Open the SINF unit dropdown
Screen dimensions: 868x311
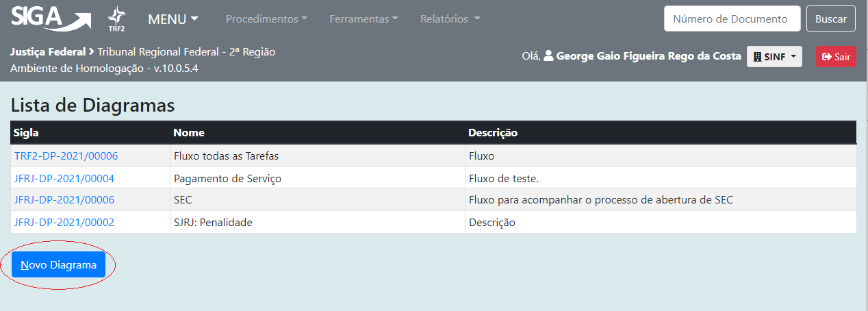point(774,57)
